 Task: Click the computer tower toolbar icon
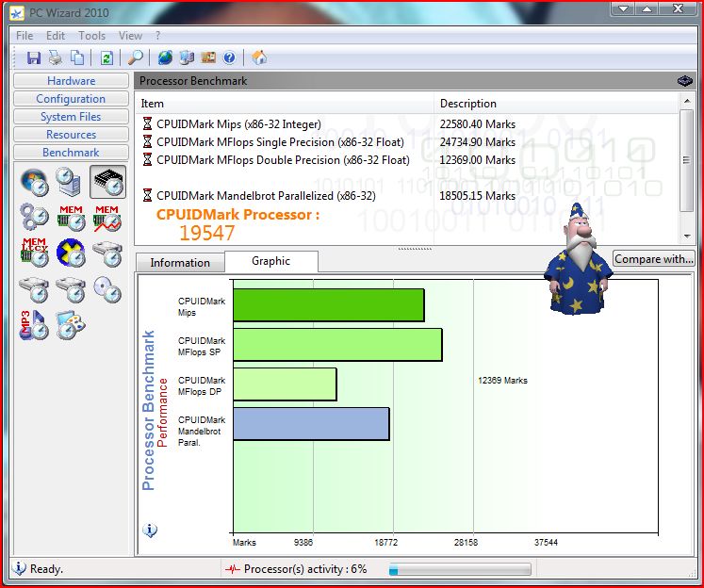click(x=187, y=57)
